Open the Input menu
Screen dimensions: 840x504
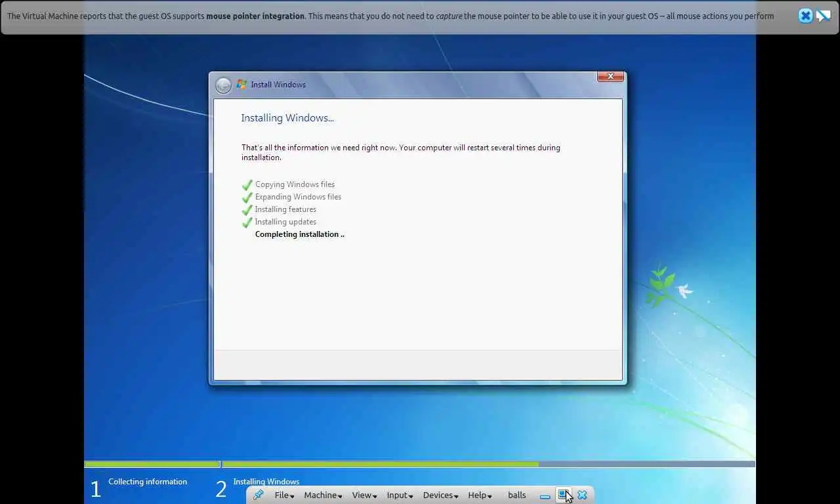tap(400, 495)
